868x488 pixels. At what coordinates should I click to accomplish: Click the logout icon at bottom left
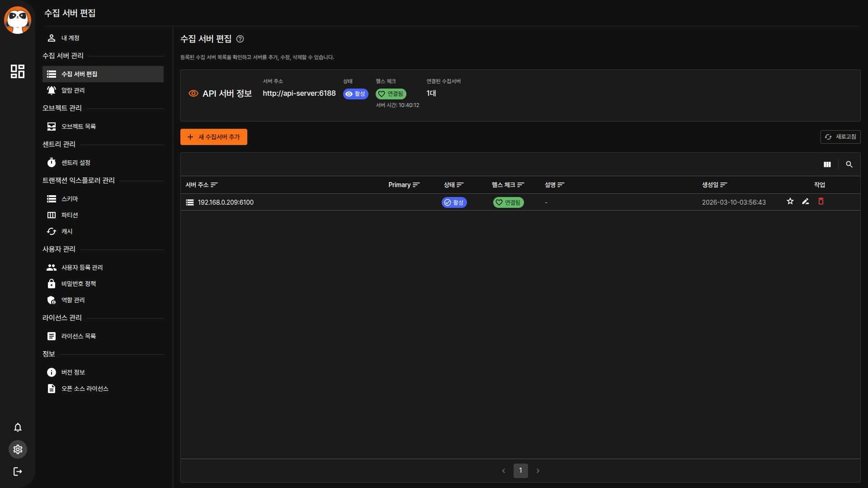[18, 471]
